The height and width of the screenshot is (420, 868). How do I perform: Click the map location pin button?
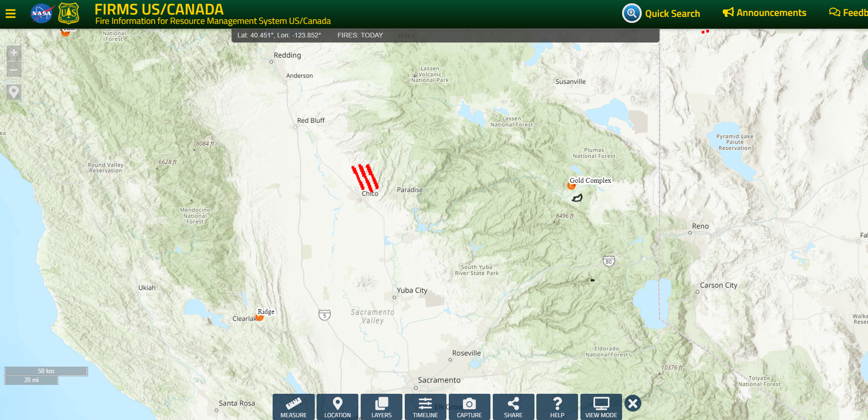14,92
